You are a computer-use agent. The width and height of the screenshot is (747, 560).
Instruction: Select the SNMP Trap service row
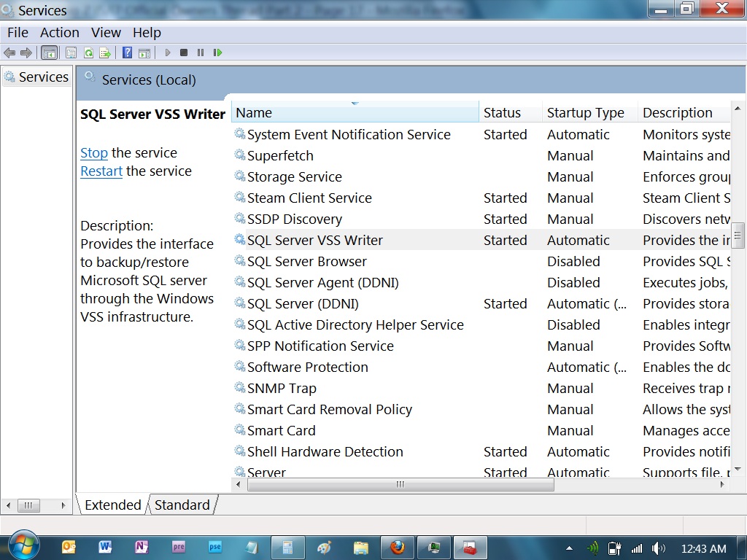pos(481,388)
